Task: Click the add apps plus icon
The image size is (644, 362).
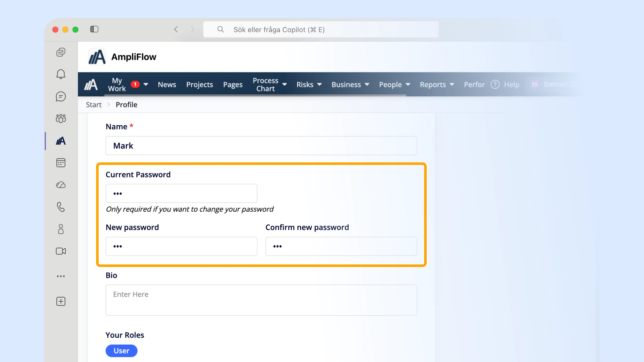Action: pyautogui.click(x=61, y=301)
